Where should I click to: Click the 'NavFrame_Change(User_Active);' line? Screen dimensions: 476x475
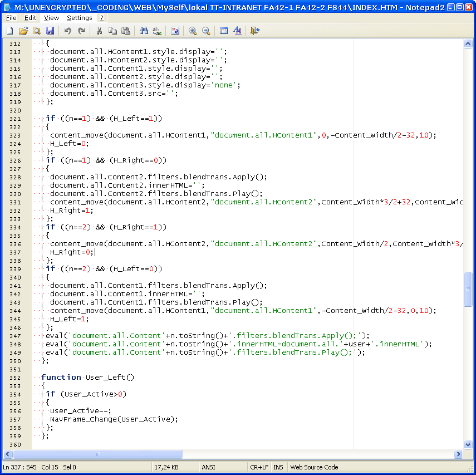(114, 419)
